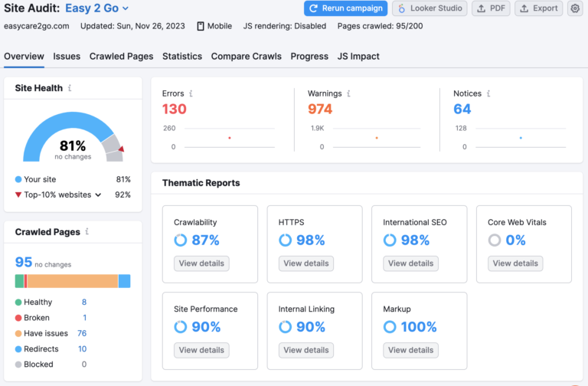The width and height of the screenshot is (588, 386).
Task: Click the red Top-10% triangle marker on gauge
Action: click(121, 149)
